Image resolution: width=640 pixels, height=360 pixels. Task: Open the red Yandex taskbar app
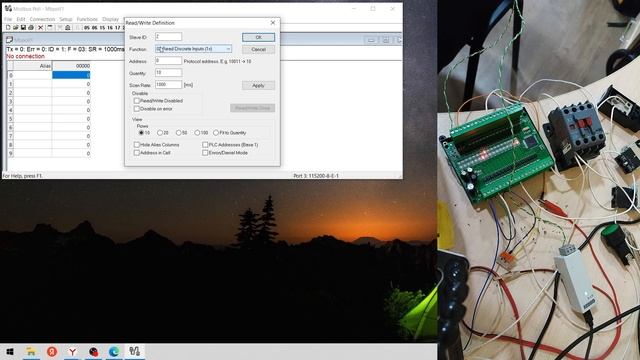coord(52,351)
